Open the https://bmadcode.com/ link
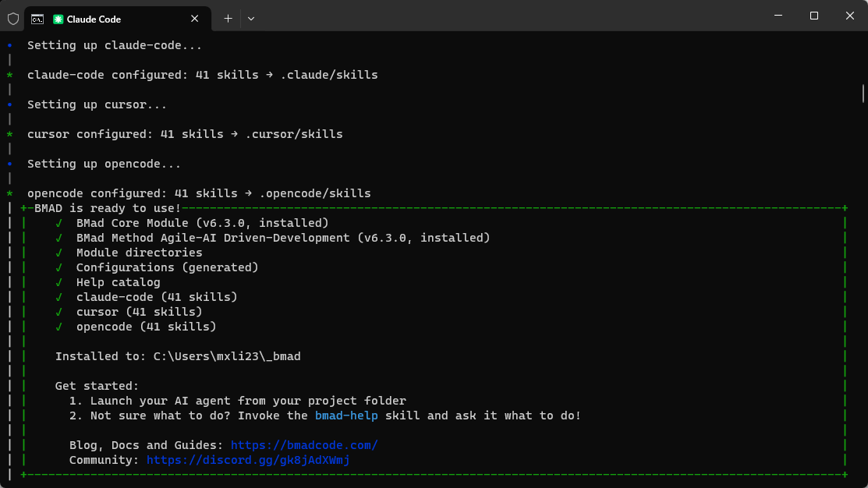This screenshot has width=868, height=488. point(304,445)
